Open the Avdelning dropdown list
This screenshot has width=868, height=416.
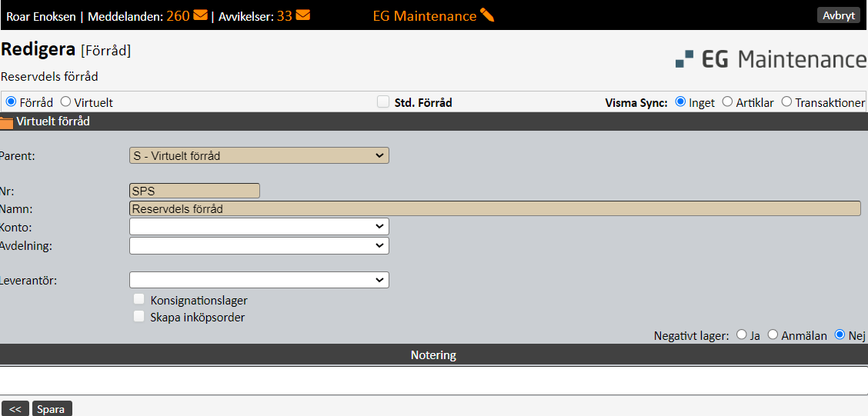[x=259, y=245]
